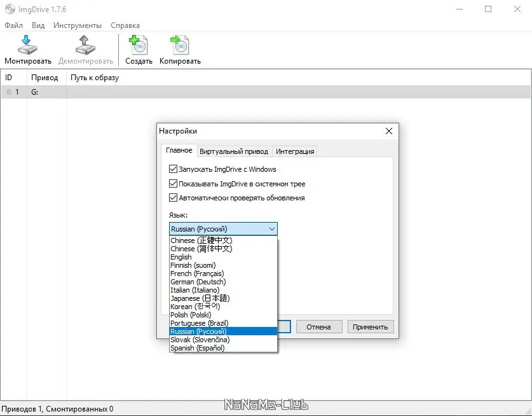The width and height of the screenshot is (532, 416).
Task: Switch to the Виртуальный привод tab
Action: (234, 151)
